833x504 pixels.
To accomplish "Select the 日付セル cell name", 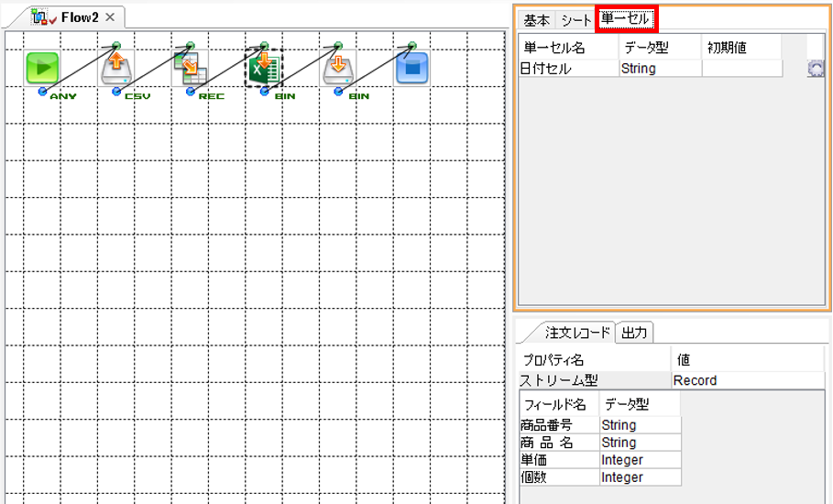I will point(569,69).
